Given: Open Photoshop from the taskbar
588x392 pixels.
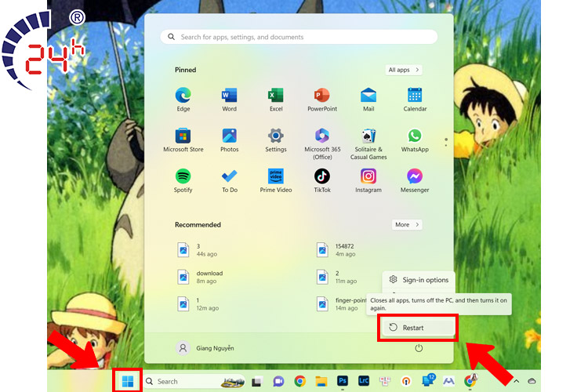Looking at the screenshot, I should (343, 381).
